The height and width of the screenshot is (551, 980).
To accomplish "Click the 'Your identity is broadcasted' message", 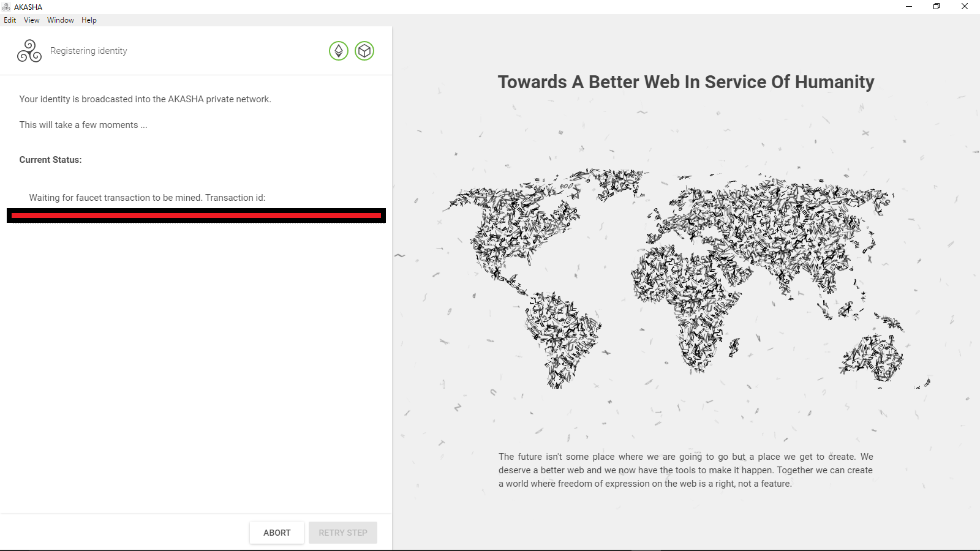I will (x=145, y=99).
